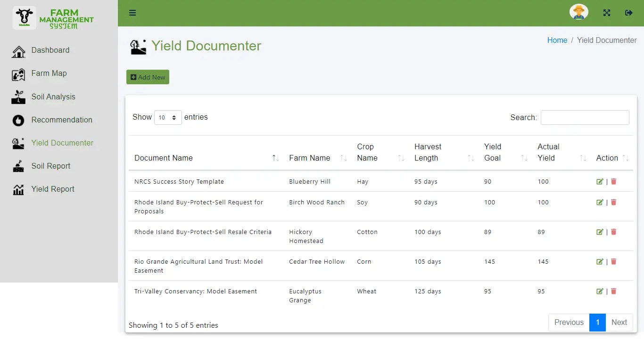Open the Show entries dropdown
This screenshot has height=340, width=644.
[168, 117]
